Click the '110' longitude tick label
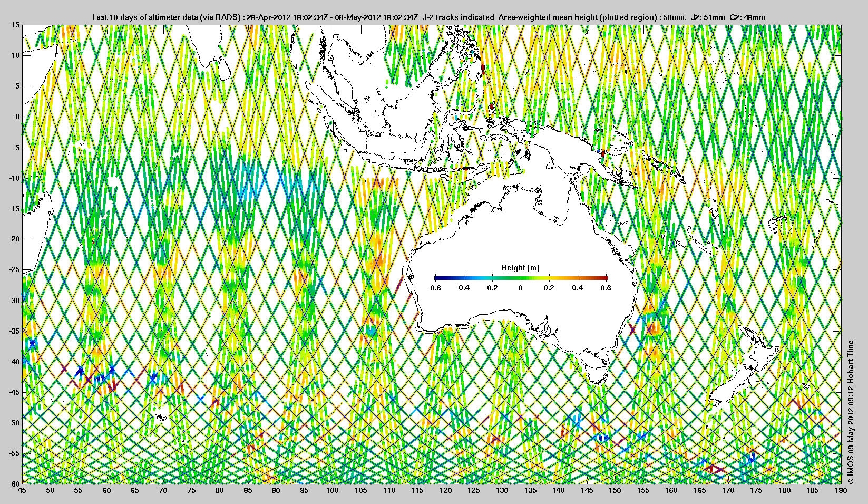 (x=389, y=490)
